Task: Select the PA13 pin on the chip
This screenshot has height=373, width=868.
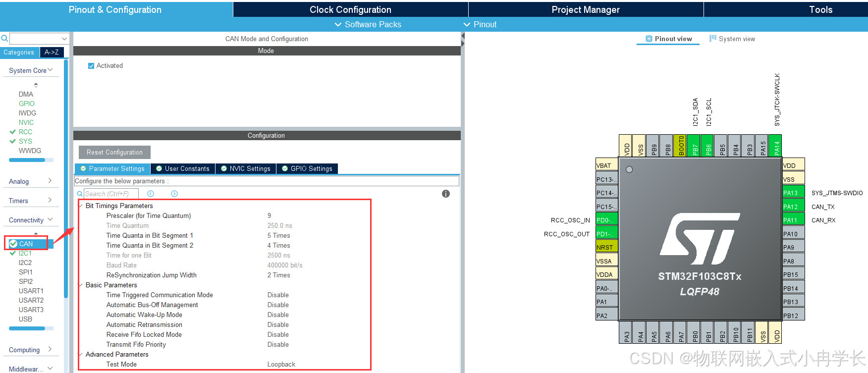Action: tap(793, 193)
